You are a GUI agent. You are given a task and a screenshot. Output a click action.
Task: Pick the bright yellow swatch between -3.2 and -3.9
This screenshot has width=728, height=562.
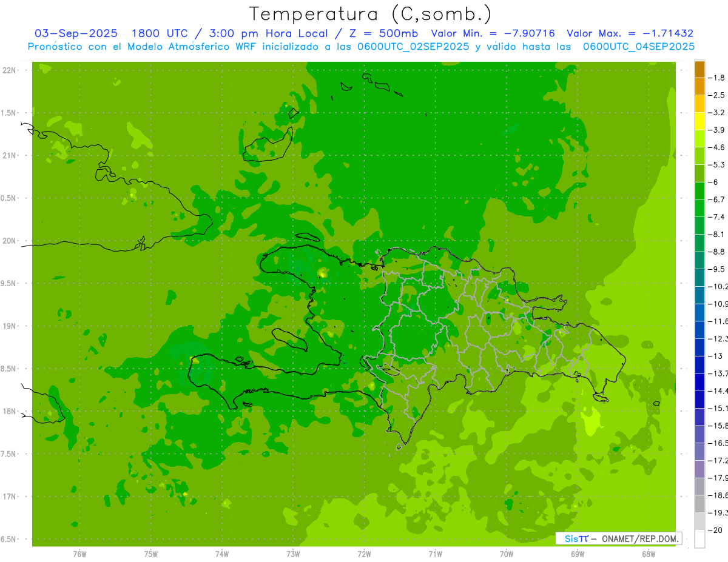point(700,121)
